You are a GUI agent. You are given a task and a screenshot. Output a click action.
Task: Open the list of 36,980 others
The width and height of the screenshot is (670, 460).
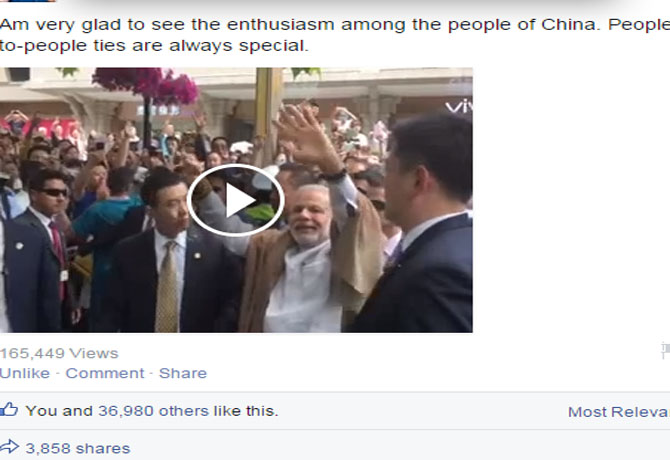153,411
